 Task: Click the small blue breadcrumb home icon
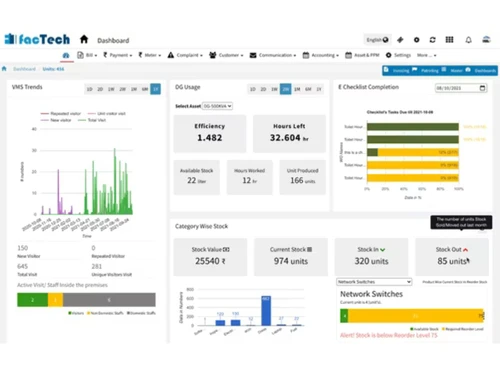(x=4, y=69)
